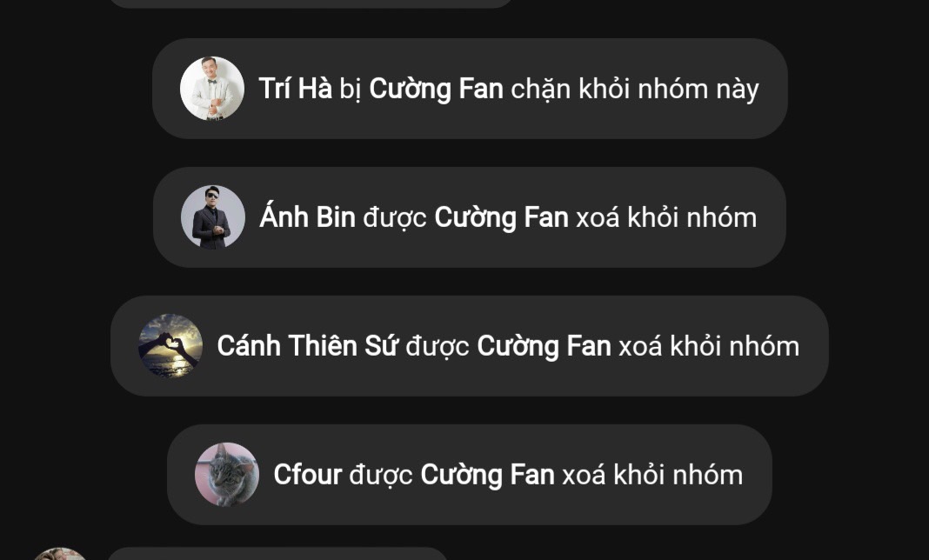Screen dimensions: 929x560
Task: Tap the word 'được' in the Cfour notice
Action: pos(381,476)
